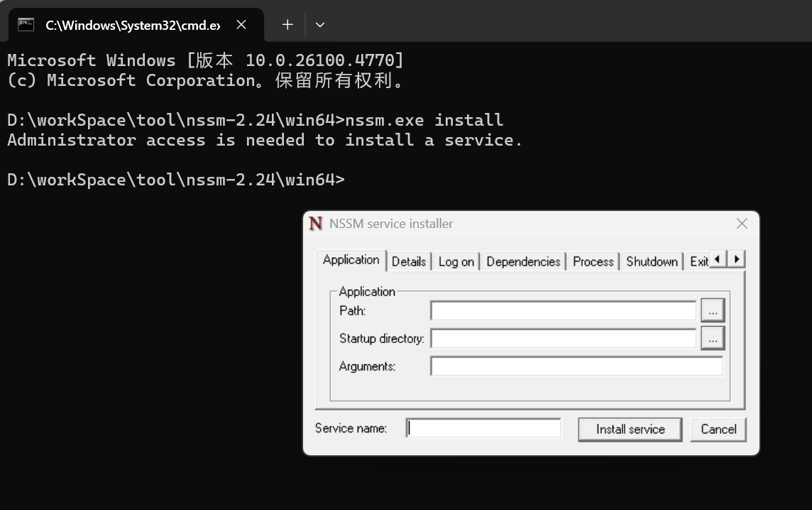
Task: Click the Path browse ellipsis button
Action: 712,310
